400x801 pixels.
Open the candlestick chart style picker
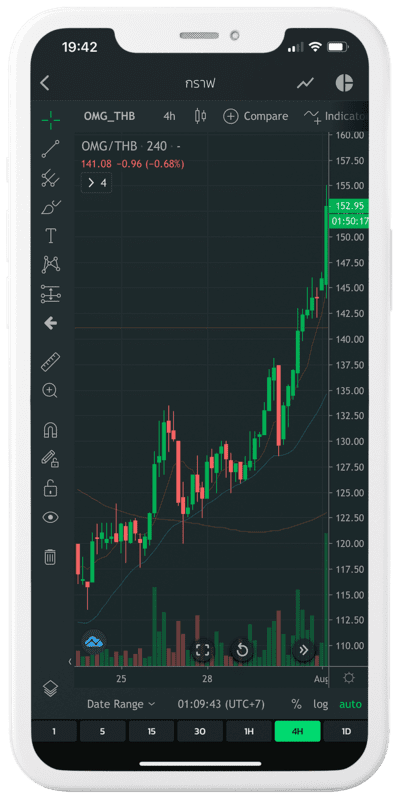pyautogui.click(x=201, y=116)
